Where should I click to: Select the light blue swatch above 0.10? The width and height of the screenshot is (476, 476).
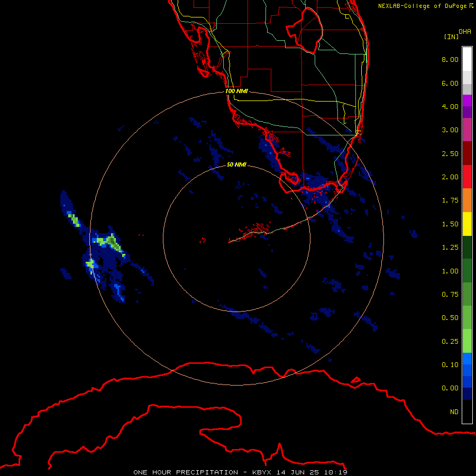point(467,359)
